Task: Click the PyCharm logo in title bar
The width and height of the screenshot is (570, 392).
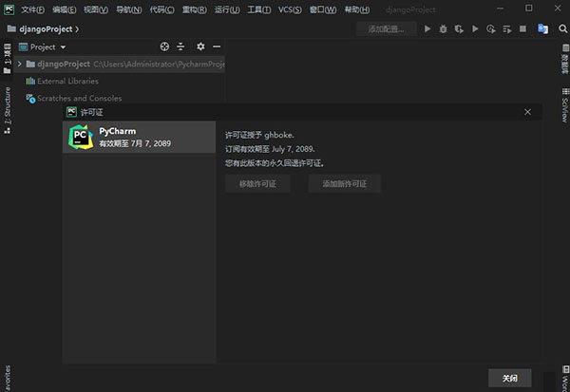Action: pos(9,9)
